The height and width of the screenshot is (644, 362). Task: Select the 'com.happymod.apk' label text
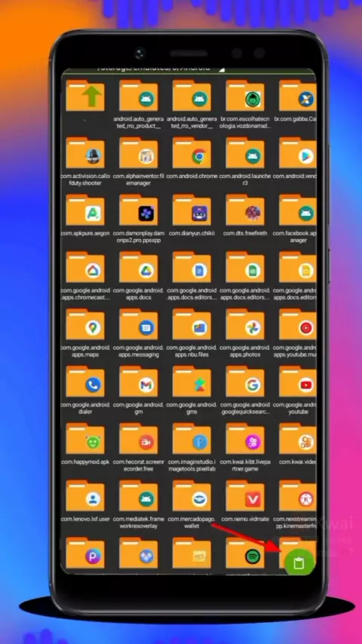(x=85, y=462)
